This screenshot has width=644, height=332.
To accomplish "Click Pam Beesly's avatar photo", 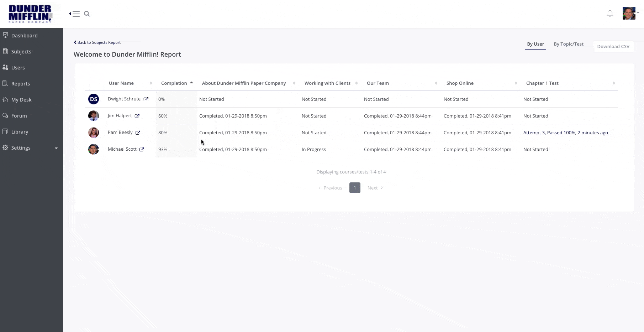I will (x=94, y=133).
